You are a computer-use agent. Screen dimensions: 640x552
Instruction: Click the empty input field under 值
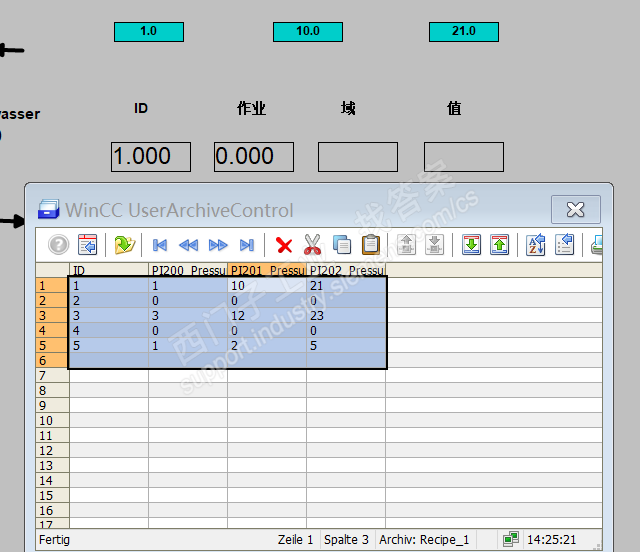point(464,157)
